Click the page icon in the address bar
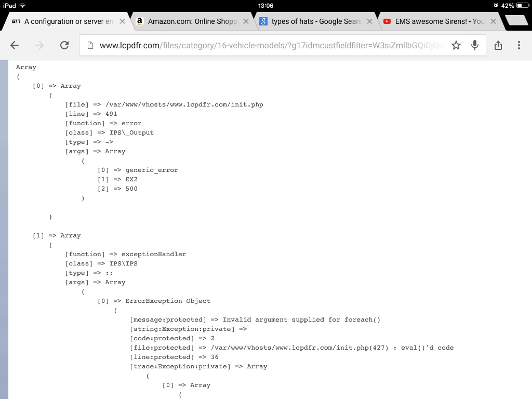Image resolution: width=532 pixels, height=399 pixels. [x=90, y=45]
